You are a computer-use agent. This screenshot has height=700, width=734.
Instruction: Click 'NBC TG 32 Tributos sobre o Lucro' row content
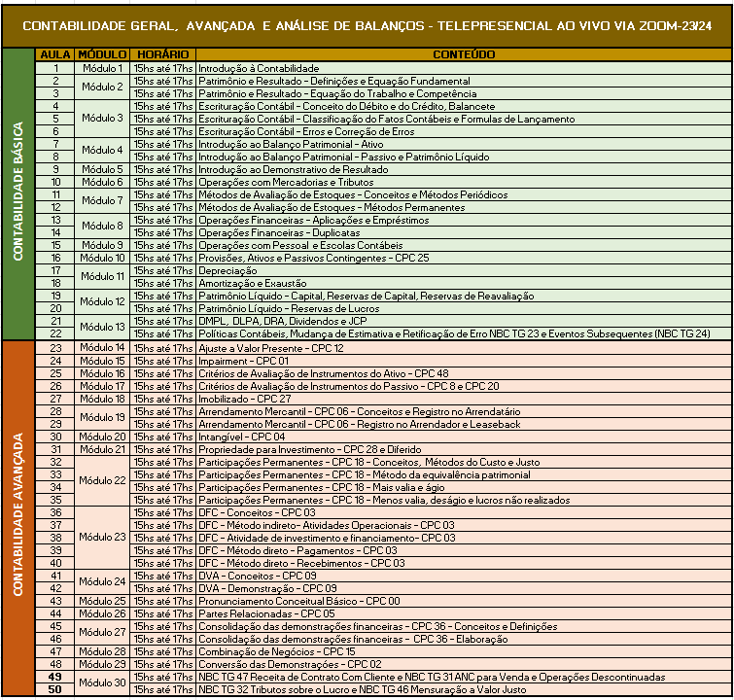(x=464, y=689)
